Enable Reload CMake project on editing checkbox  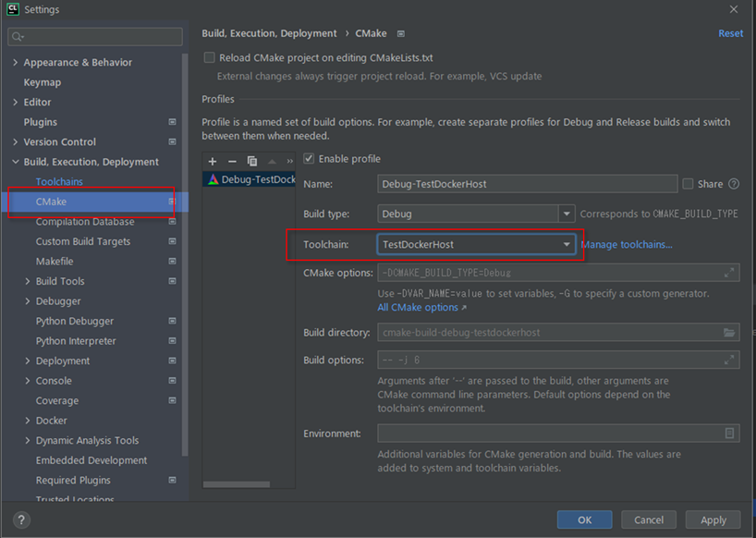click(x=209, y=58)
